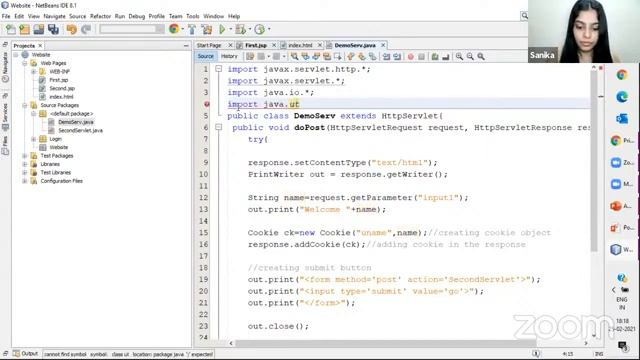Image resolution: width=640 pixels, height=360 pixels.
Task: Collapse the Source Packages tree node
Action: pos(25,105)
